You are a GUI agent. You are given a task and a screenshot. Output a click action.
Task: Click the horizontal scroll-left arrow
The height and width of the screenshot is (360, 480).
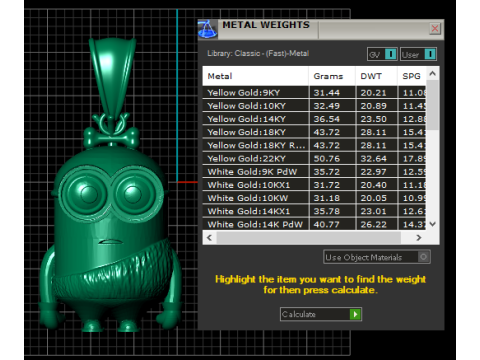[209, 238]
